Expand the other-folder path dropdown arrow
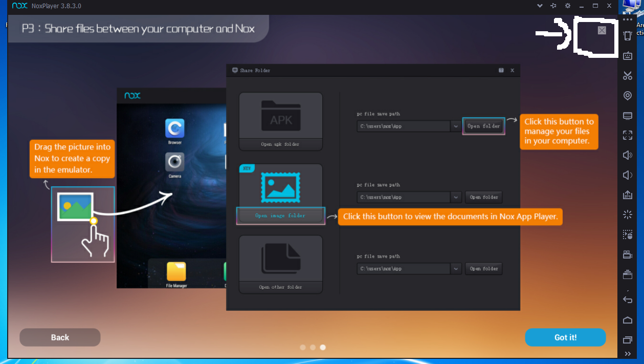 click(456, 268)
